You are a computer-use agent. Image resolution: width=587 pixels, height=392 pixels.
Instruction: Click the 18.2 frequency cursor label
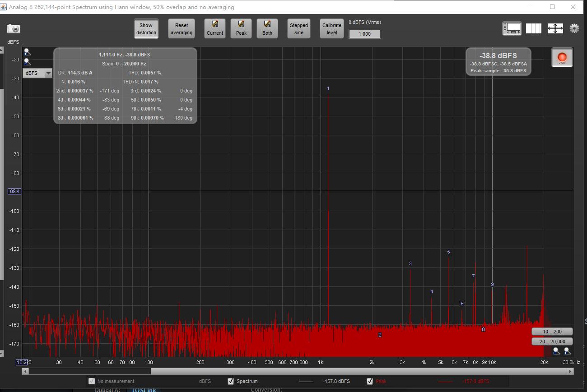[22, 362]
